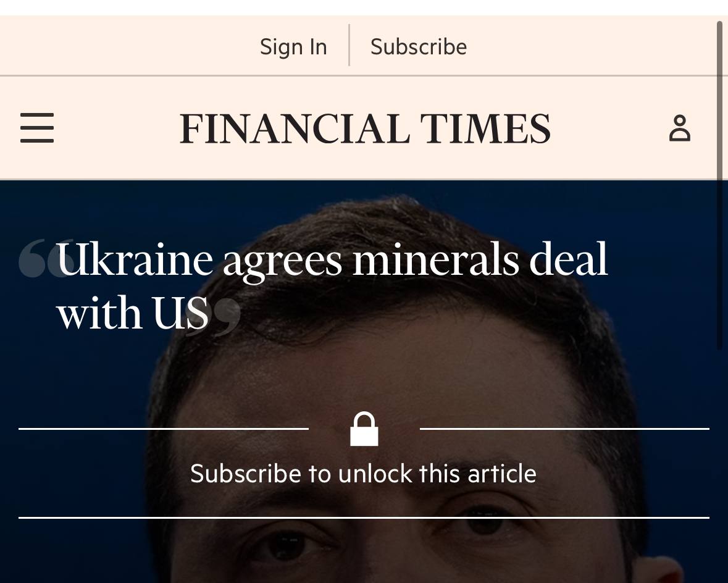
Task: Select Subscribe in the top bar
Action: 419,46
